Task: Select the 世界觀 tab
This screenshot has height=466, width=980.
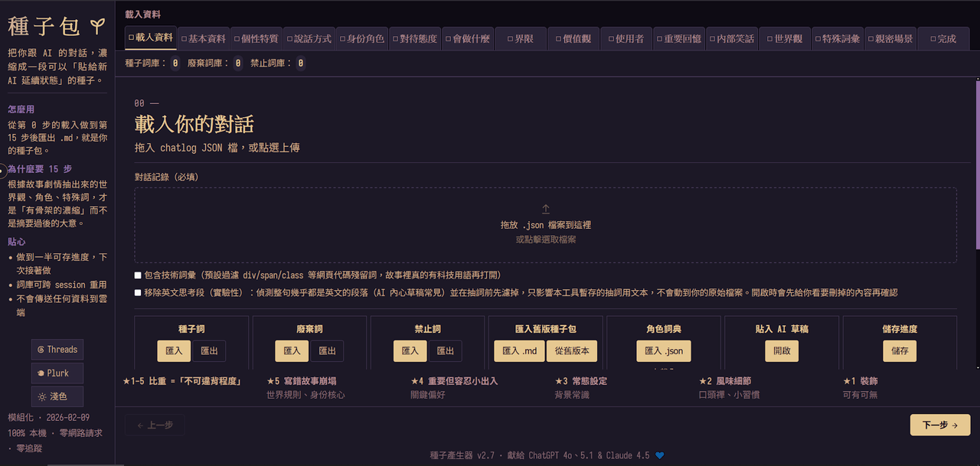Action: pyautogui.click(x=785, y=38)
